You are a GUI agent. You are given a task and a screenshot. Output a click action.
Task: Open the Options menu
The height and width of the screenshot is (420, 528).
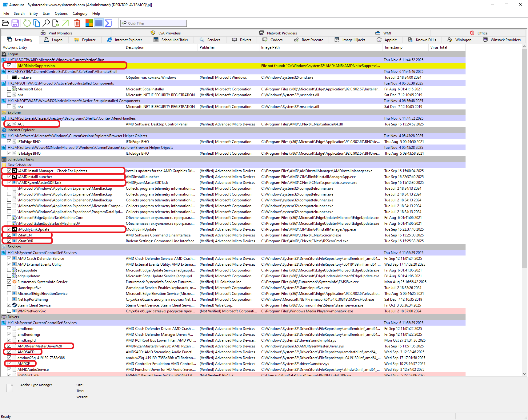click(x=61, y=14)
